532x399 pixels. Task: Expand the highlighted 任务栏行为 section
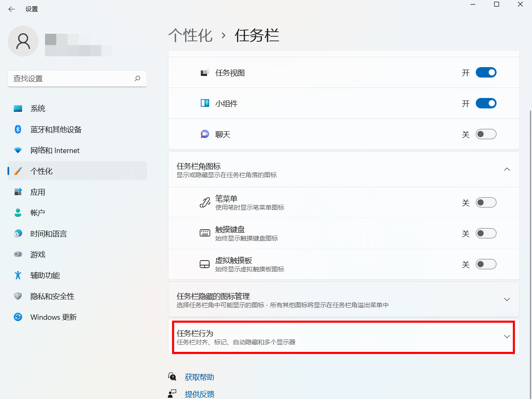[507, 336]
